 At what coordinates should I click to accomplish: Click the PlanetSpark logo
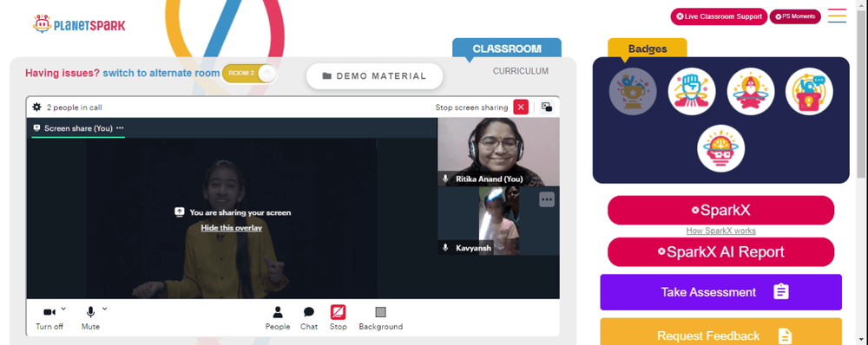coord(79,24)
